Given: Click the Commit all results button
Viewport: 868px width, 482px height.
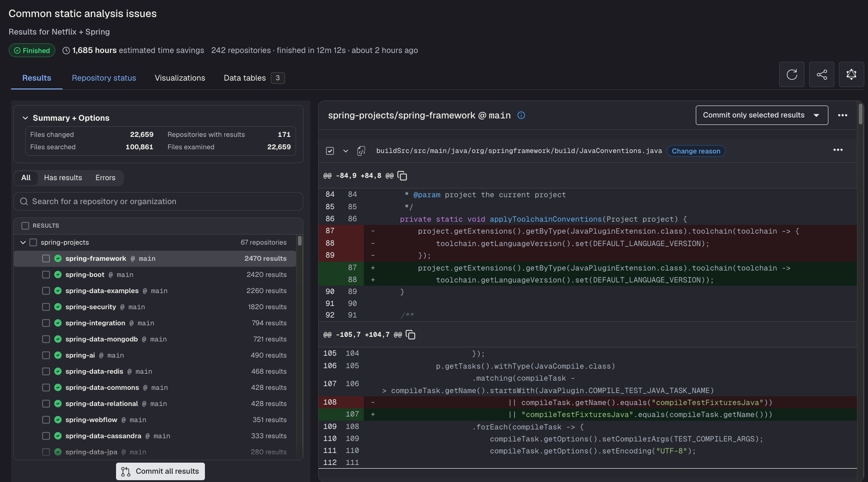Looking at the screenshot, I should pos(160,471).
